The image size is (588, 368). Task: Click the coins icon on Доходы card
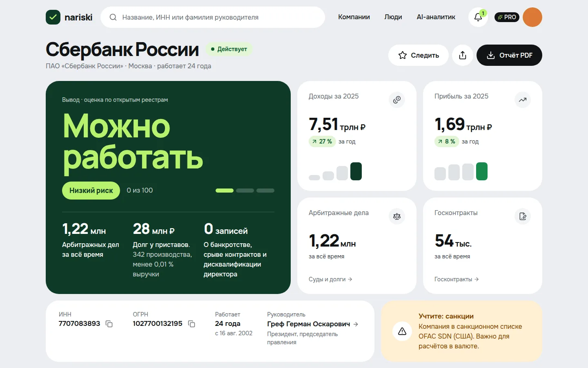[397, 100]
